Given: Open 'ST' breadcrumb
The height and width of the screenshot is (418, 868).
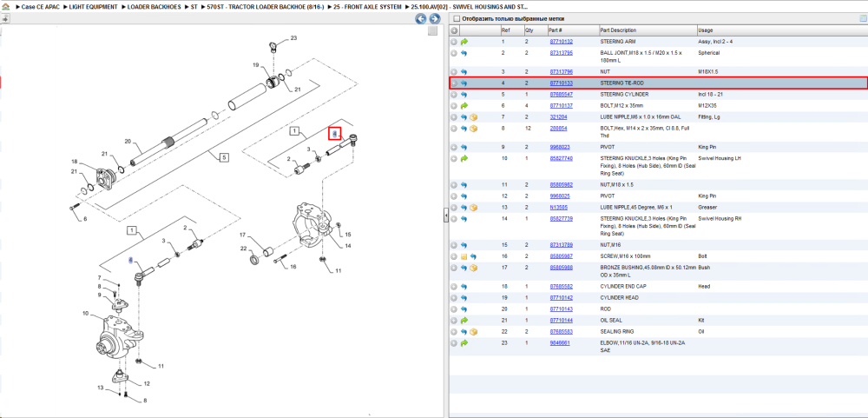Looking at the screenshot, I should point(194,7).
